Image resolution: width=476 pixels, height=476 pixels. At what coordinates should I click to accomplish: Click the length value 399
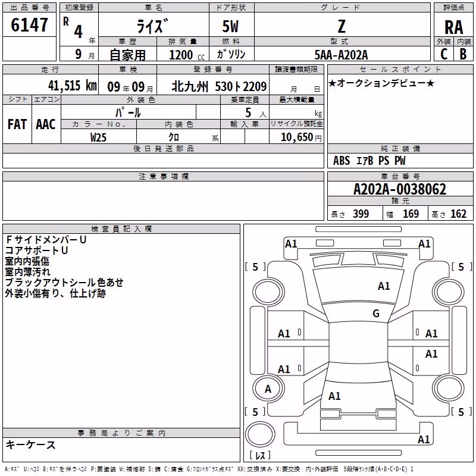pos(361,214)
